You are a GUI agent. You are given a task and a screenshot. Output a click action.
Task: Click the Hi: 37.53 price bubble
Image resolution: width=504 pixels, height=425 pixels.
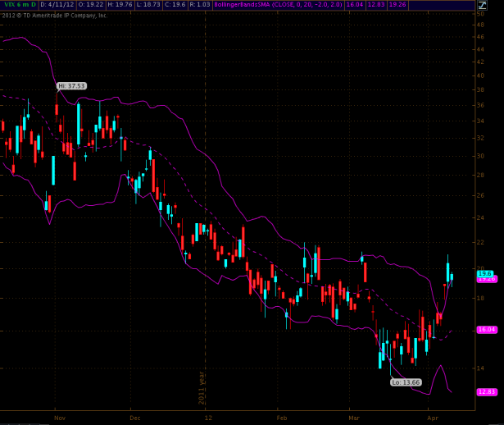(x=71, y=86)
